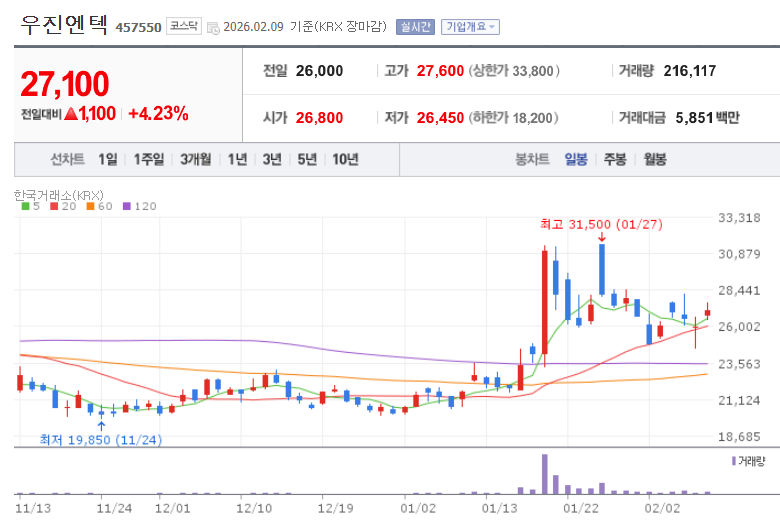Click the 한국거래소(KRX) chart label
The width and height of the screenshot is (780, 523).
pos(59,195)
